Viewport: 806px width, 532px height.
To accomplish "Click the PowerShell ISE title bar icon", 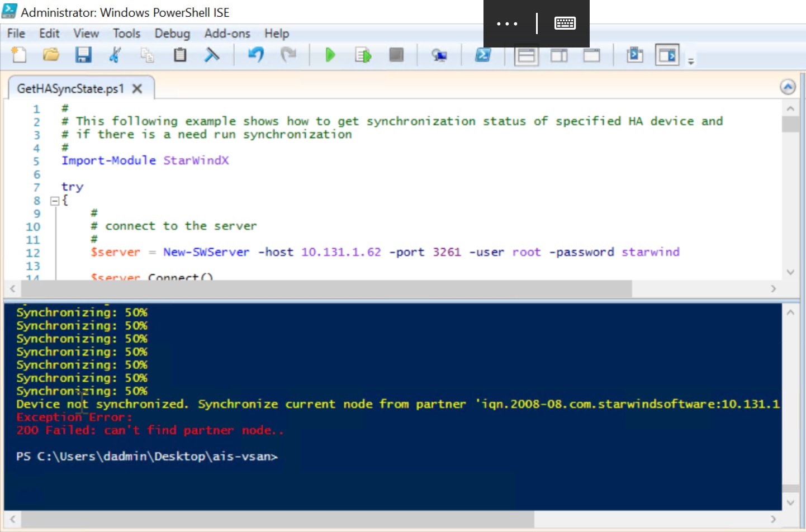I will pos(10,11).
